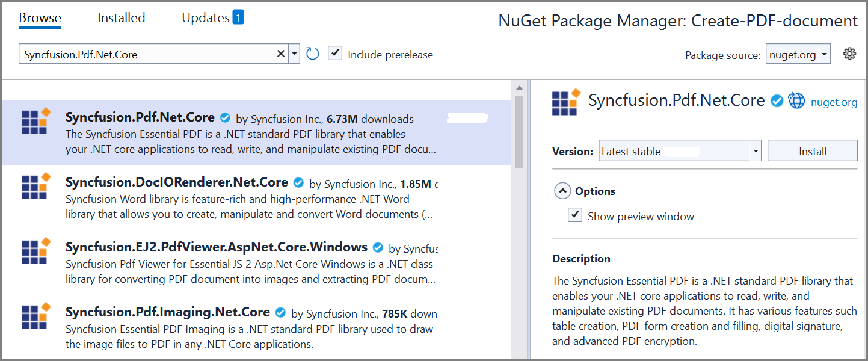This screenshot has height=361, width=868.
Task: Click the large package logo in details pane
Action: (x=566, y=102)
